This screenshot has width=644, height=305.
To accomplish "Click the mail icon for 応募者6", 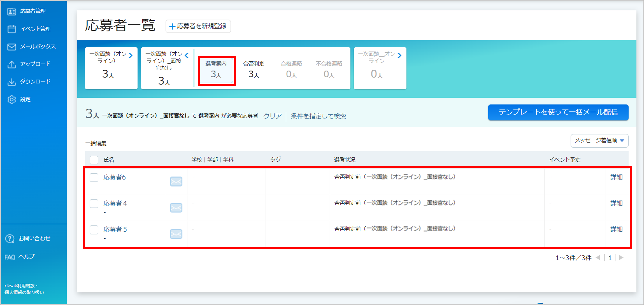I will coord(176,181).
